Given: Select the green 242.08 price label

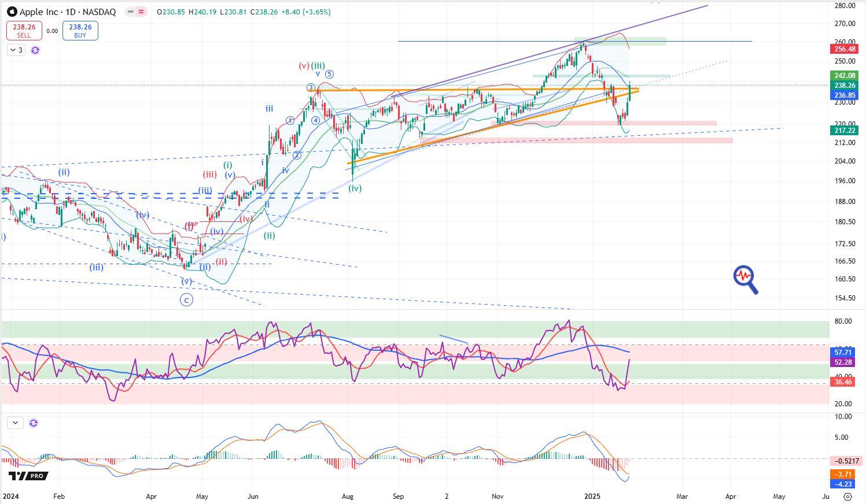Looking at the screenshot, I should [x=845, y=76].
